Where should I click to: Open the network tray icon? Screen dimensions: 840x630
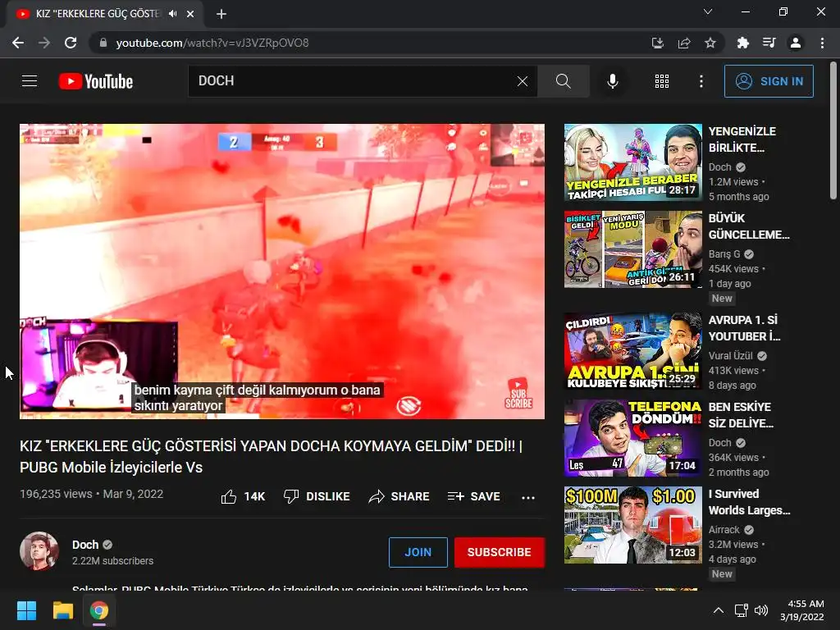[x=742, y=610]
